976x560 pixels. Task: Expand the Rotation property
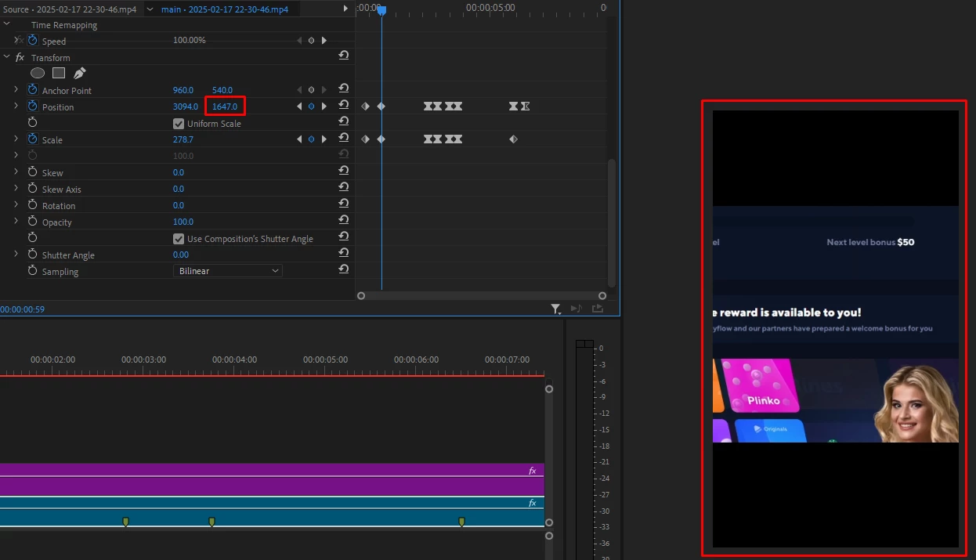[16, 204]
